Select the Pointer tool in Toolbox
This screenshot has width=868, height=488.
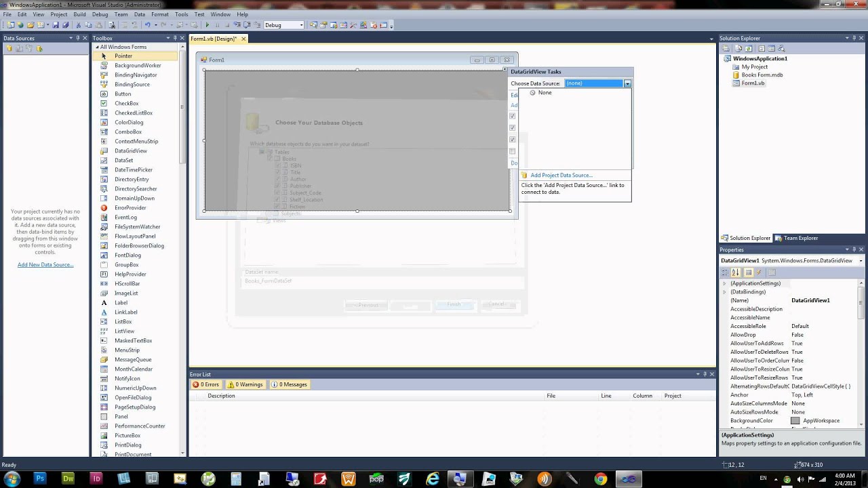click(x=134, y=56)
